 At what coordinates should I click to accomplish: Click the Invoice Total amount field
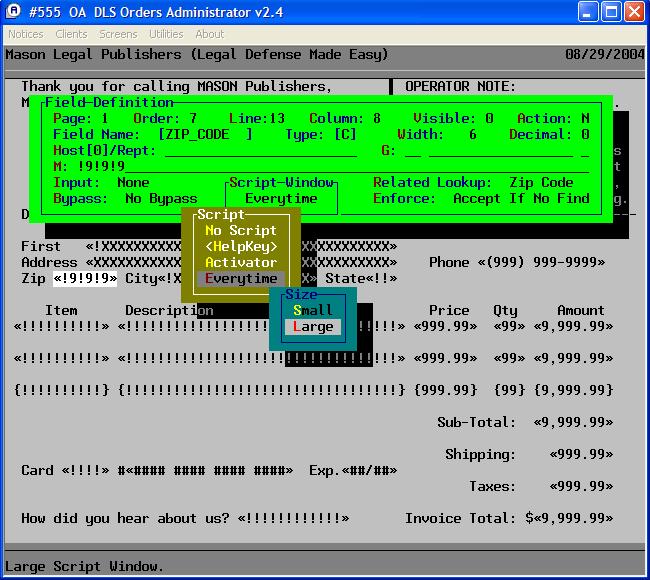[573, 518]
